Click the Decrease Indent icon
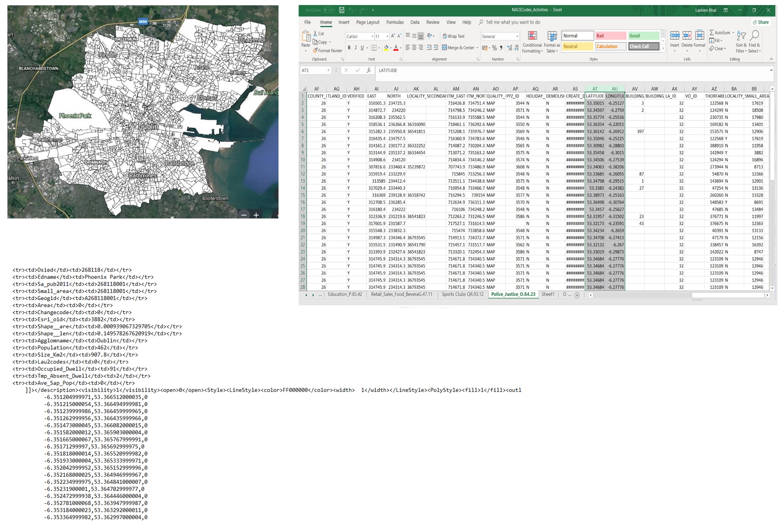Image resolution: width=782 pixels, height=532 pixels. click(x=429, y=47)
